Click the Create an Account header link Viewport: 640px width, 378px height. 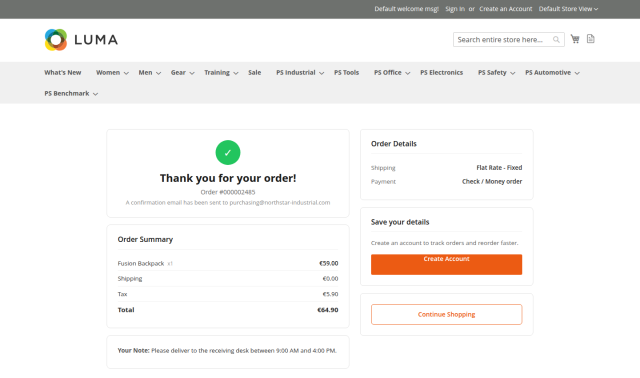(505, 9)
